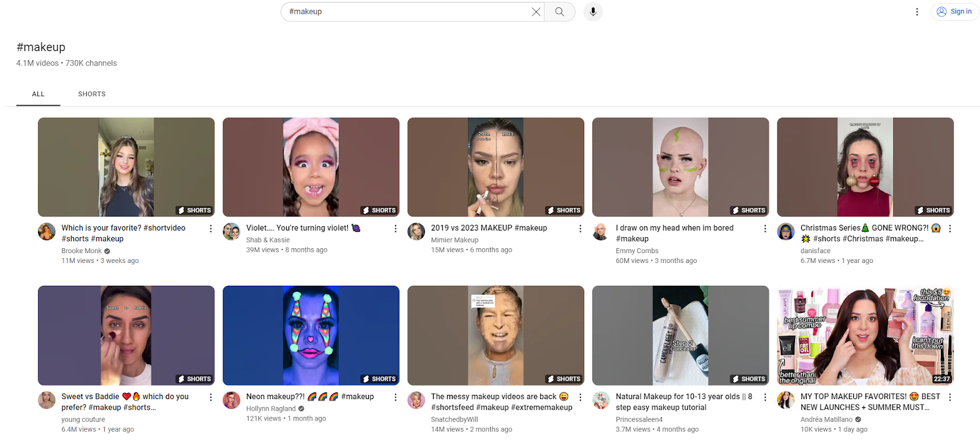Viewport: 980px width, 442px height.
Task: Play the '2019 vs 2023 MAKEUP' short thumbnail
Action: click(x=496, y=167)
